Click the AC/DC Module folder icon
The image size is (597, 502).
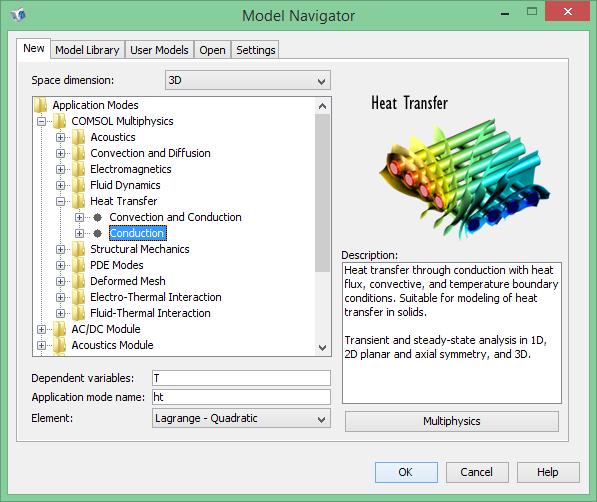coord(59,329)
